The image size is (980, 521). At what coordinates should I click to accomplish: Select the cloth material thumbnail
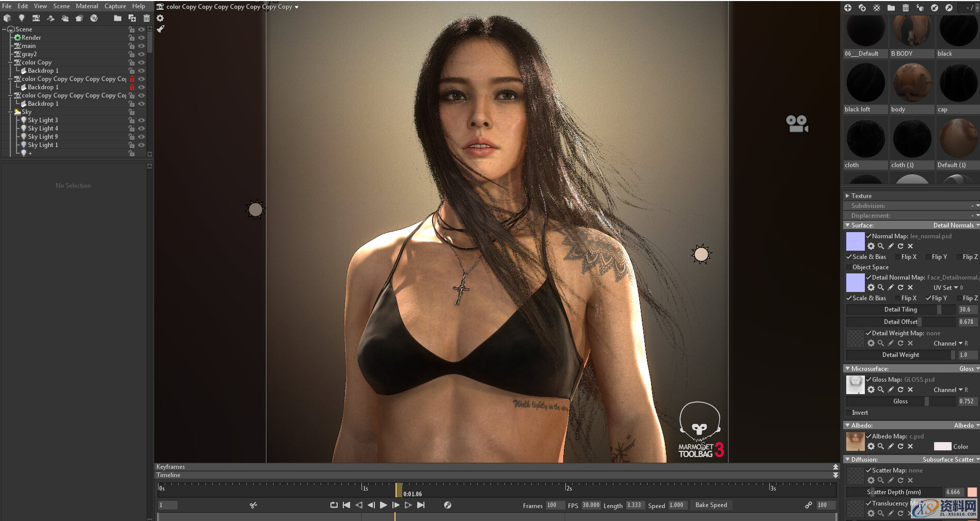point(865,138)
